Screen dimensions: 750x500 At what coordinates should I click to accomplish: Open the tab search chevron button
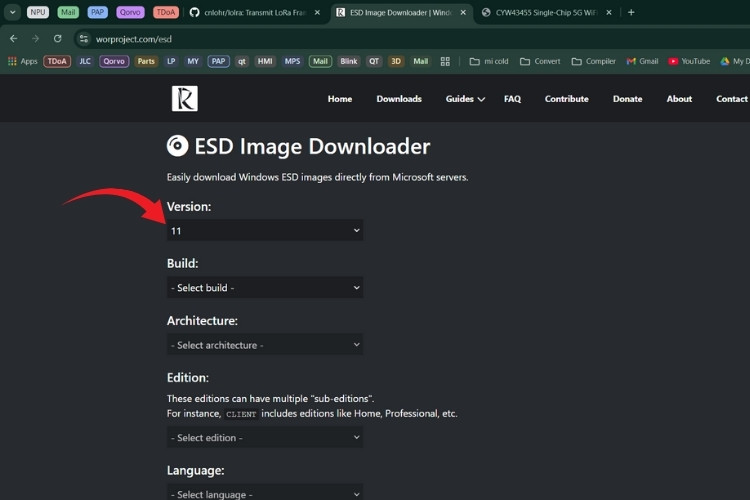pos(12,12)
